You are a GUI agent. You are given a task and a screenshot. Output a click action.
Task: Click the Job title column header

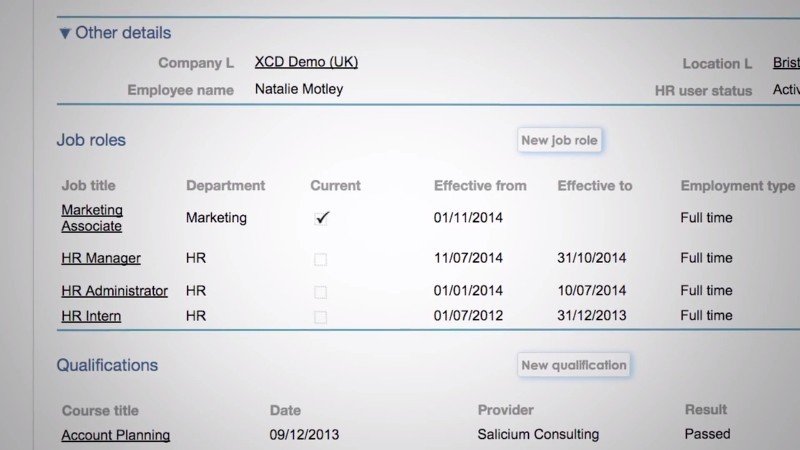(88, 186)
